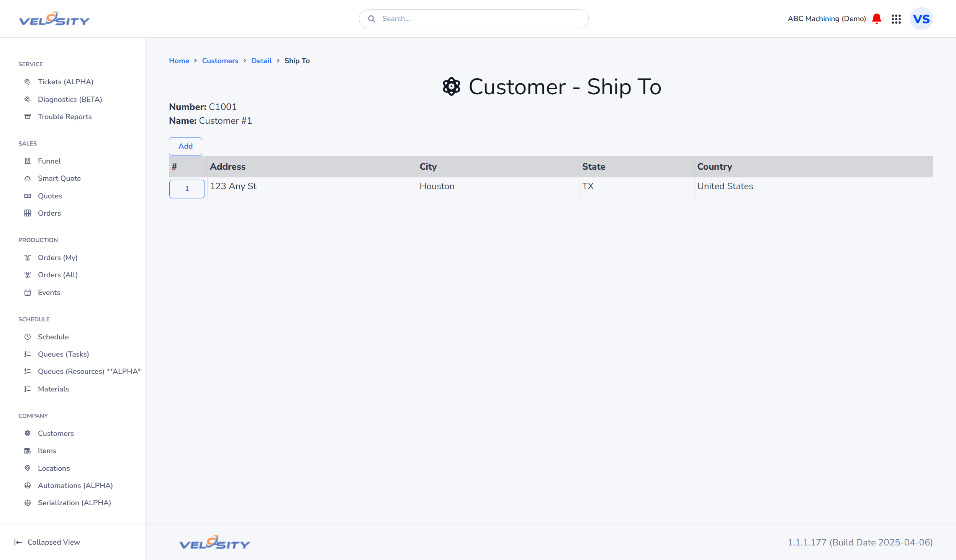Click the Locations pin icon
The width and height of the screenshot is (956, 560).
[x=28, y=468]
